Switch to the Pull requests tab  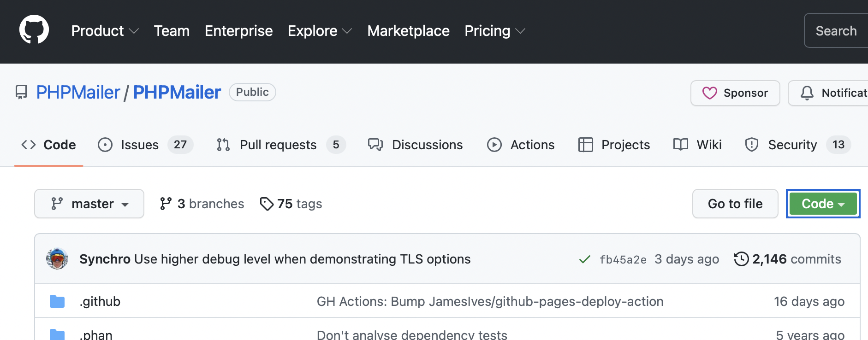281,145
